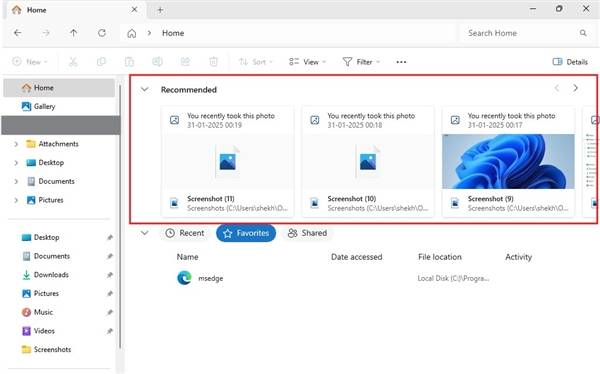Click the home icon in address bar

[131, 33]
